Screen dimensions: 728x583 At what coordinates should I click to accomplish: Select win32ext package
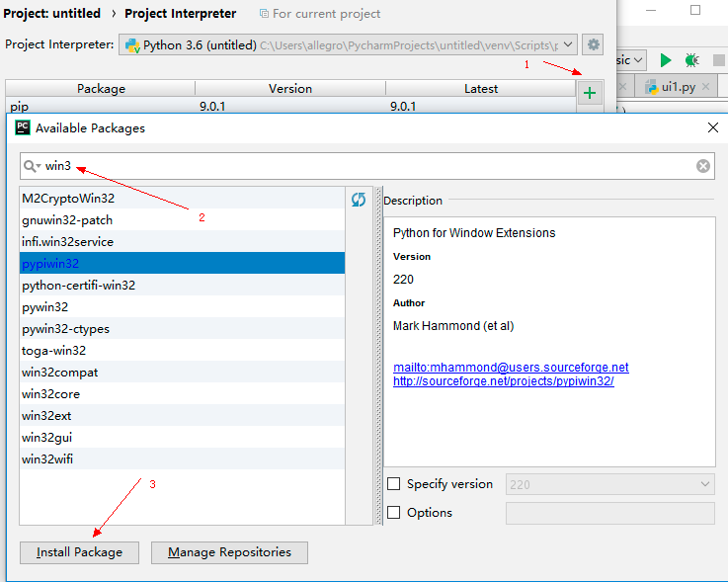[182, 416]
